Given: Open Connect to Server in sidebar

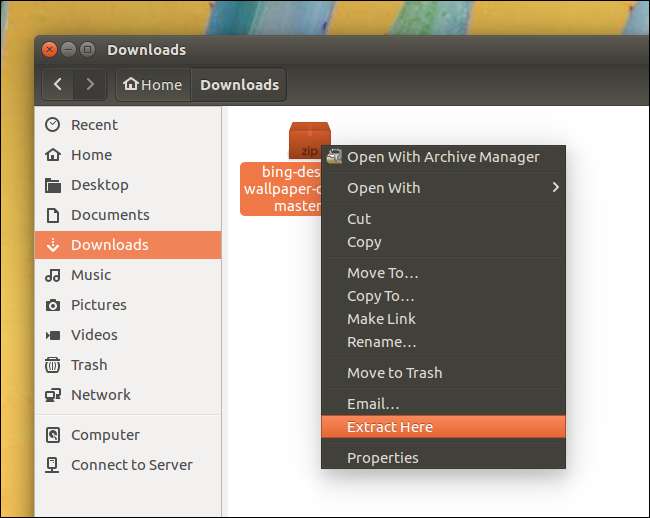Looking at the screenshot, I should (131, 465).
